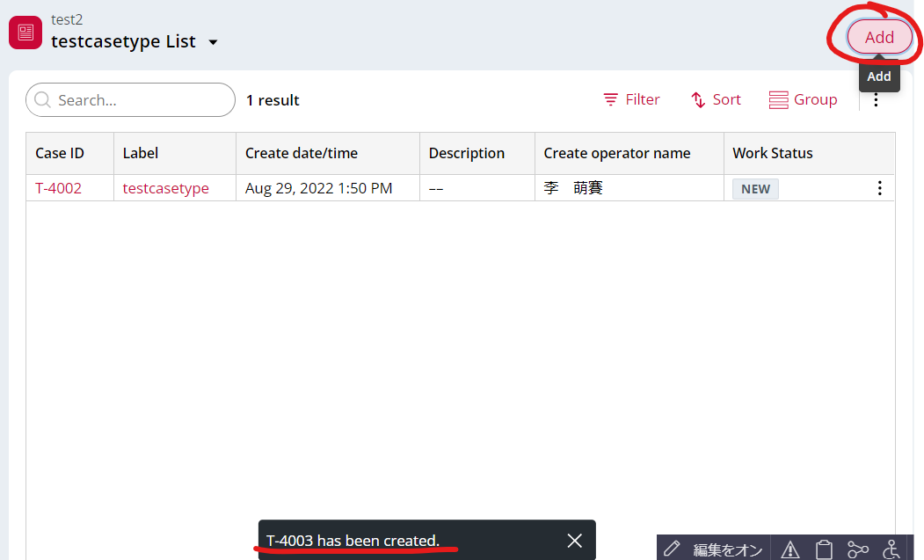Viewport: 924px width, 560px height.
Task: Open the Filter option
Action: 631,99
